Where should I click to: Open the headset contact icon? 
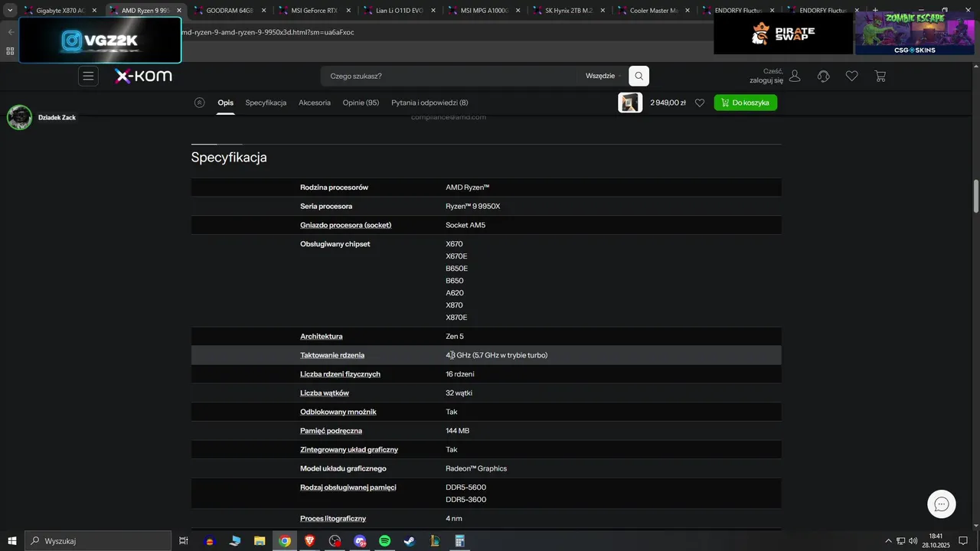point(824,76)
